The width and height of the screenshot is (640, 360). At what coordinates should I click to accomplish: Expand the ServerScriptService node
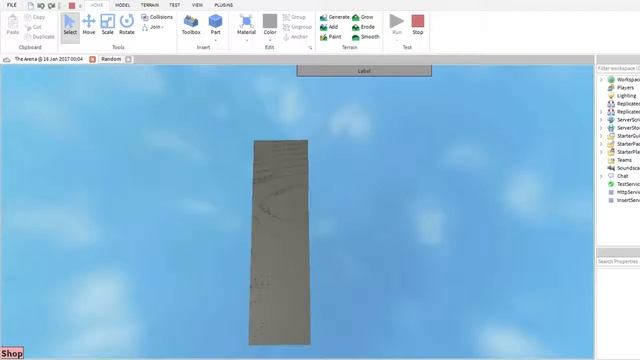coord(601,120)
